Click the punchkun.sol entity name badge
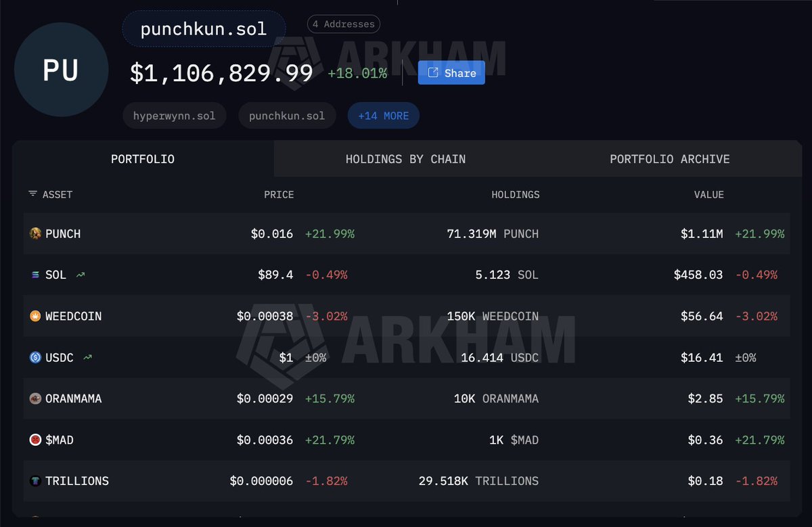This screenshot has width=812, height=527. click(204, 30)
